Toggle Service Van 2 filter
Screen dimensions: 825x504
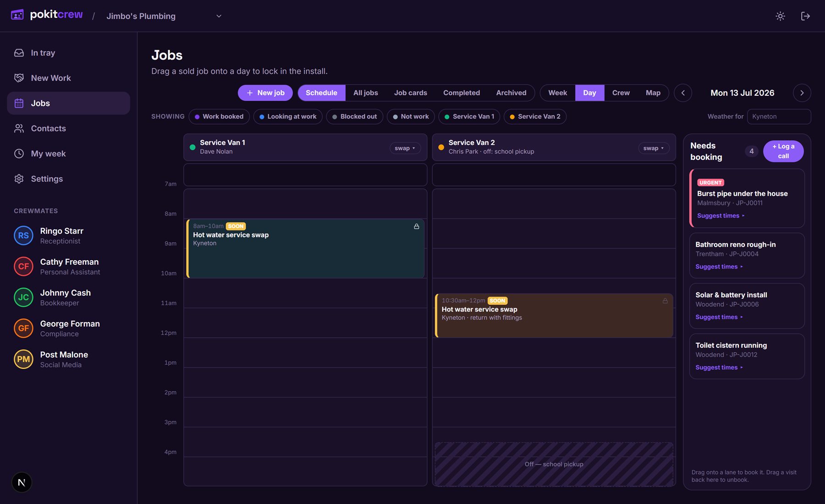[535, 116]
